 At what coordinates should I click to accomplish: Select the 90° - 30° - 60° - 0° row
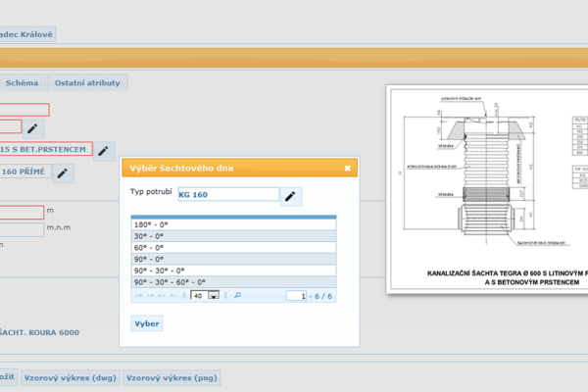point(233,282)
